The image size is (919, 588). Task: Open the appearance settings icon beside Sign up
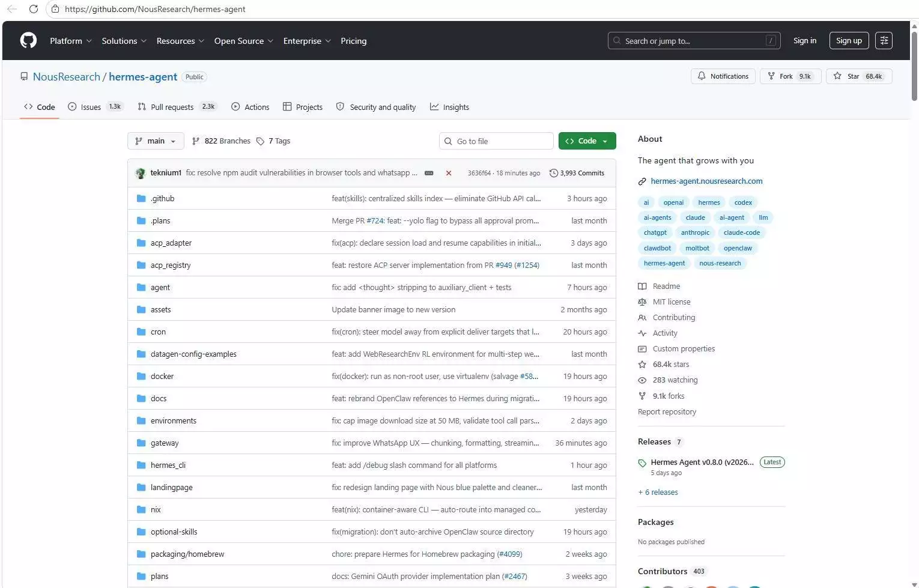coord(884,41)
